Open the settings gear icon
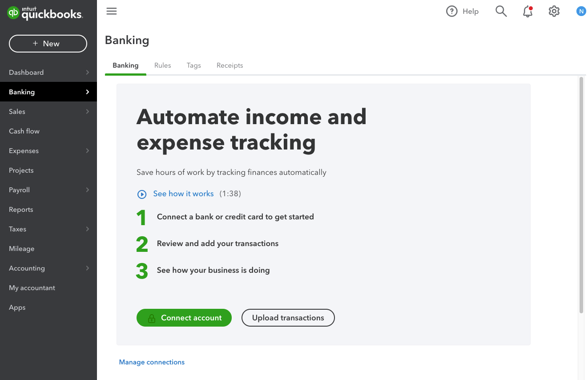The width and height of the screenshot is (588, 380). 554,12
